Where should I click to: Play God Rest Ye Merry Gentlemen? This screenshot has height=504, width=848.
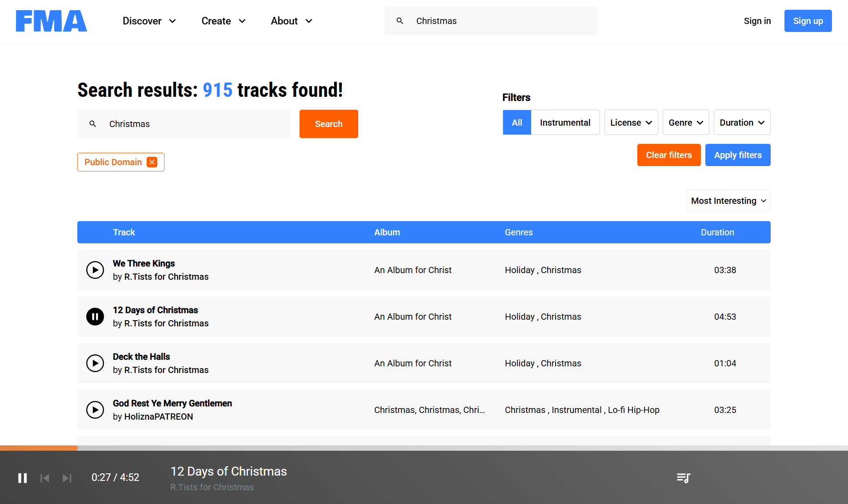(x=95, y=410)
